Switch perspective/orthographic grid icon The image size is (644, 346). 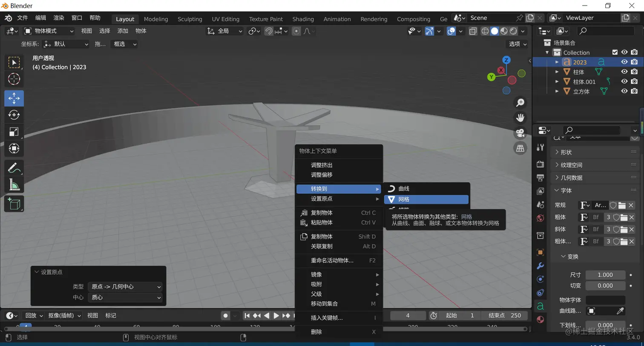[520, 148]
